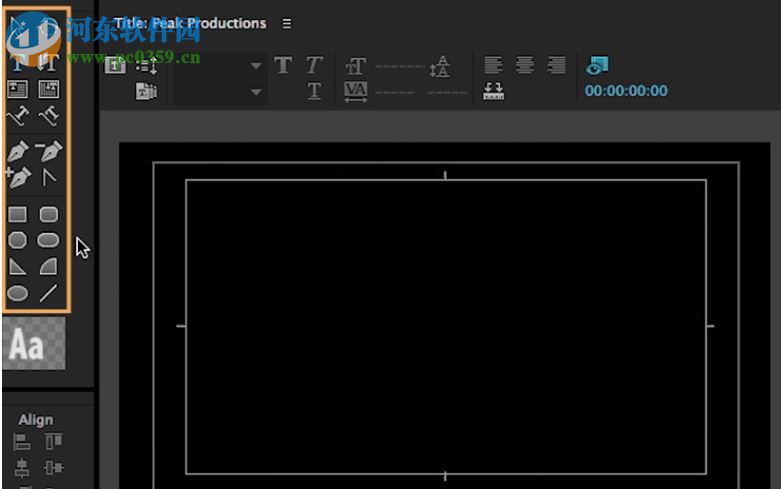The image size is (781, 489).
Task: Select the Path Type tool
Action: 18,116
